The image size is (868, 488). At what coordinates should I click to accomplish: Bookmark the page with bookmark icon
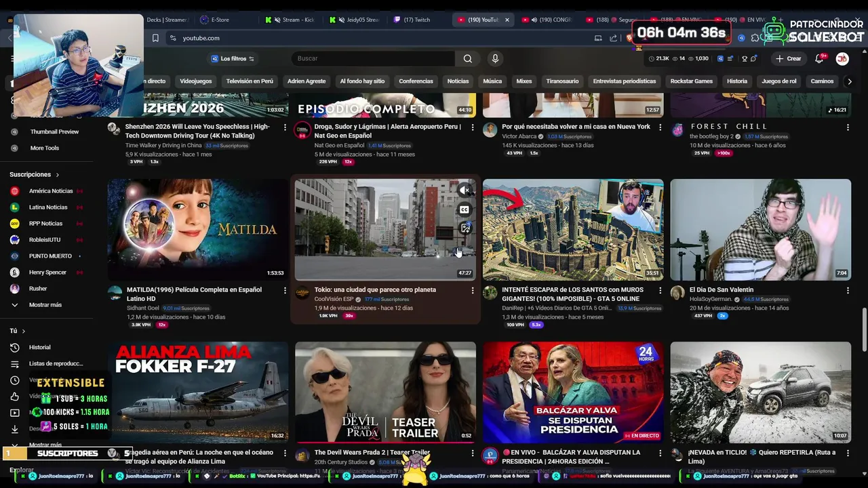(155, 38)
